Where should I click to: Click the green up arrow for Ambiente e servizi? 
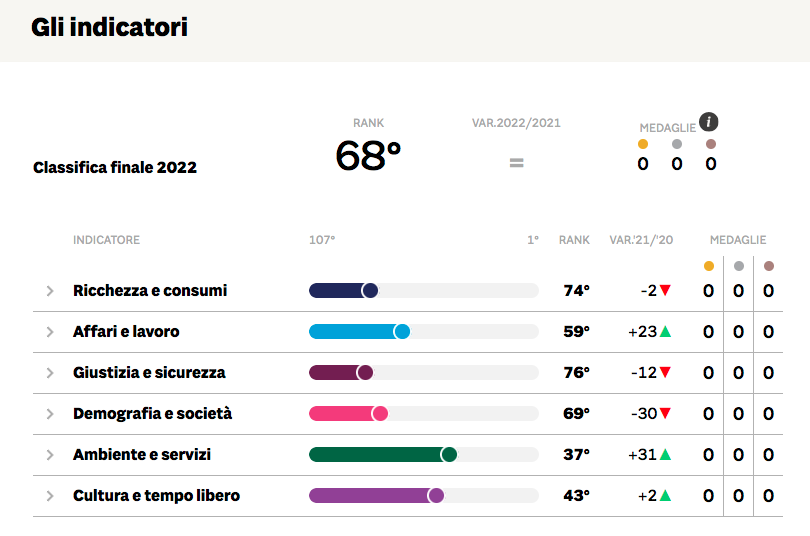coord(665,454)
